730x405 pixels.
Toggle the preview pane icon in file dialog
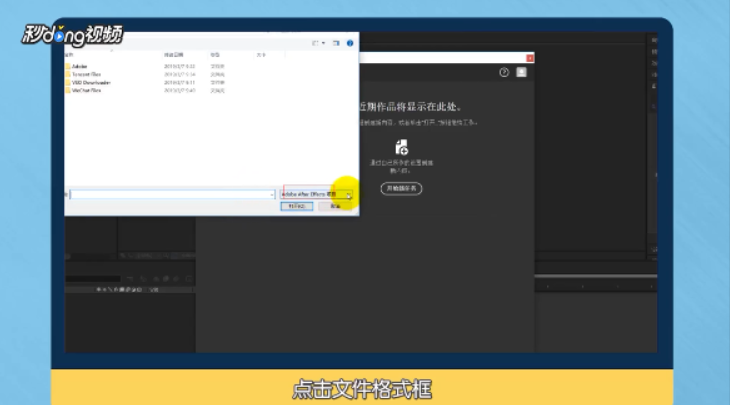(336, 43)
